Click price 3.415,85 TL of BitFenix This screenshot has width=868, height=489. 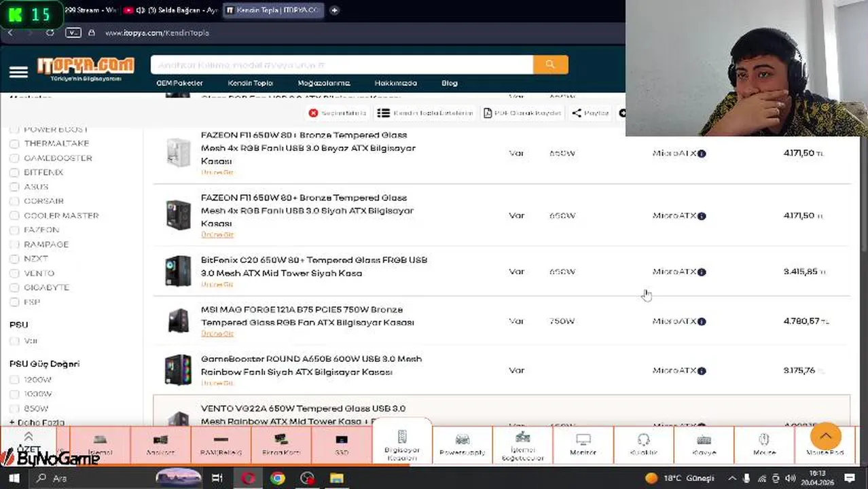coord(804,272)
